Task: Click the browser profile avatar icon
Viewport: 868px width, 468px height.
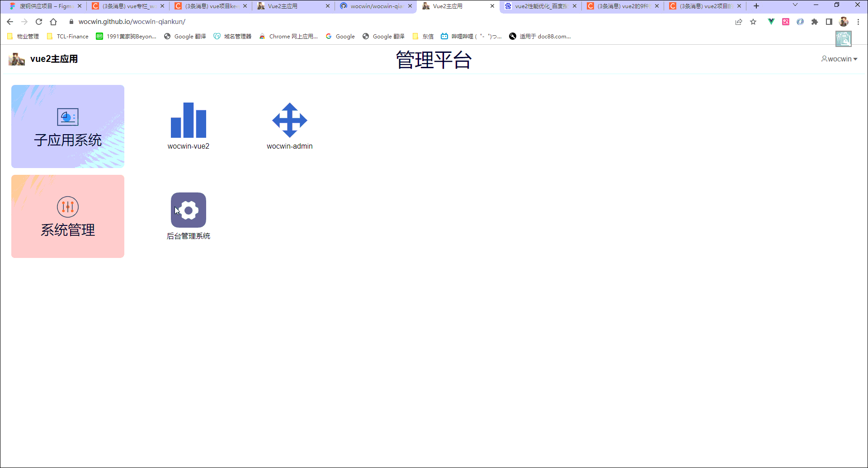Action: [844, 22]
